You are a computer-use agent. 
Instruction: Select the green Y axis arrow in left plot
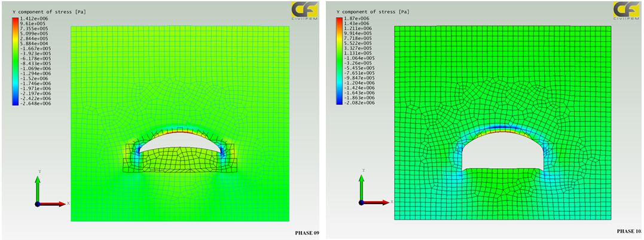[x=38, y=187]
